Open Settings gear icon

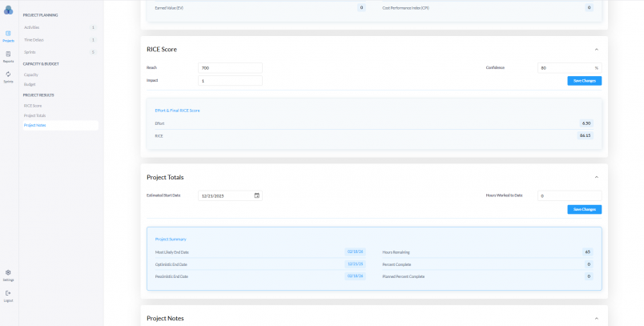tap(8, 275)
